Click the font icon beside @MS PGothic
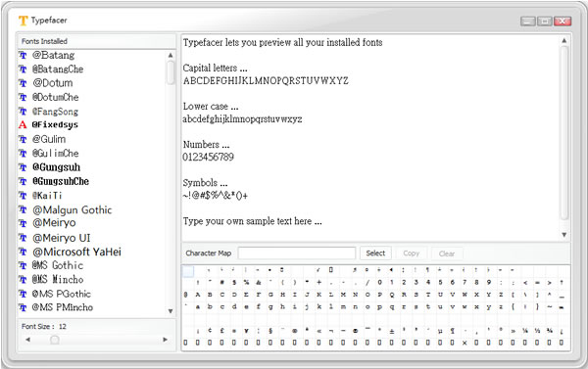Image resolution: width=588 pixels, height=369 pixels. tap(23, 294)
